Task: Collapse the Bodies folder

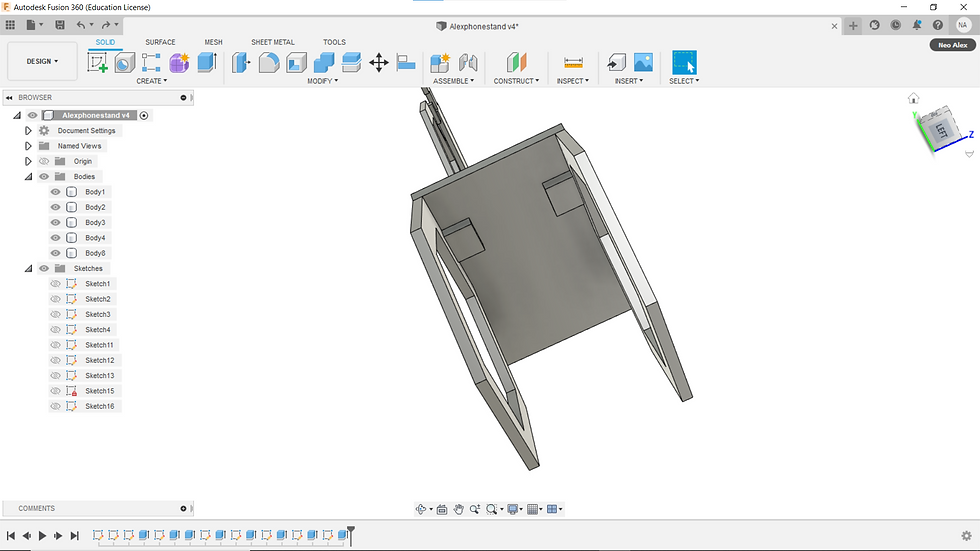Action: (28, 177)
